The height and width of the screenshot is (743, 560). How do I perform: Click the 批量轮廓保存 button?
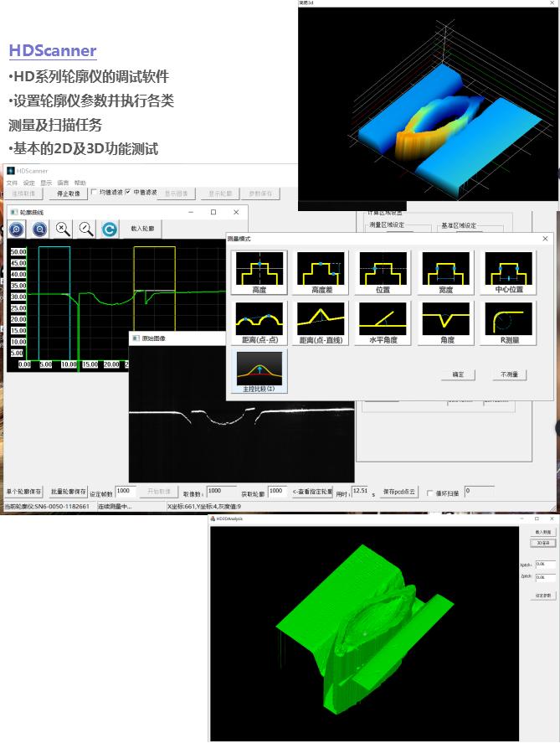[69, 492]
